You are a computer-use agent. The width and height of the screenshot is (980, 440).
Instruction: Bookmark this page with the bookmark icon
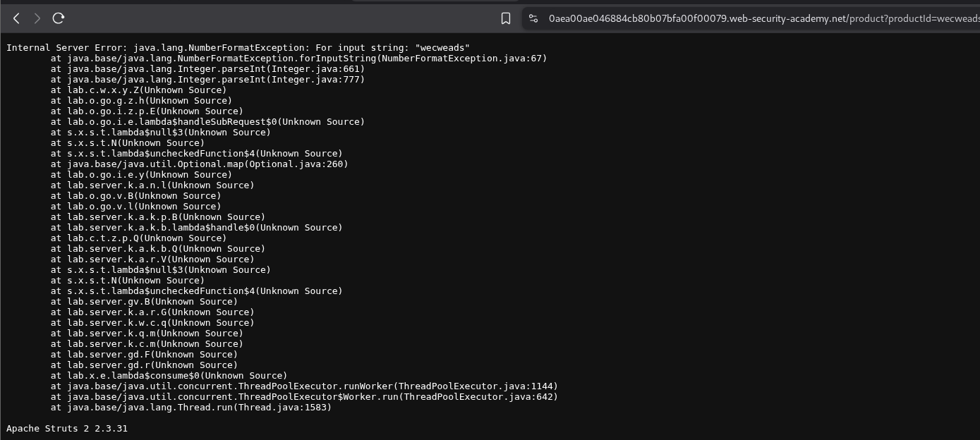click(506, 18)
